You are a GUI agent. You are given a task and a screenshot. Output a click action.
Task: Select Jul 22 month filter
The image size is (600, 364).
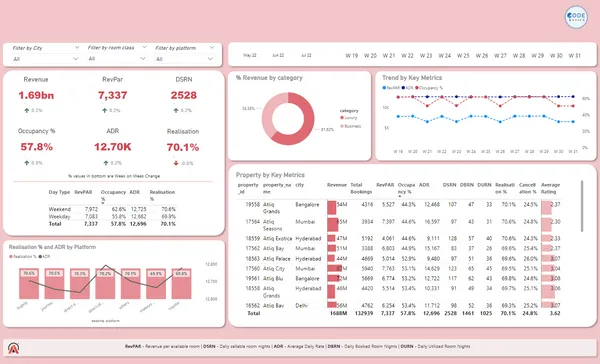coord(306,55)
